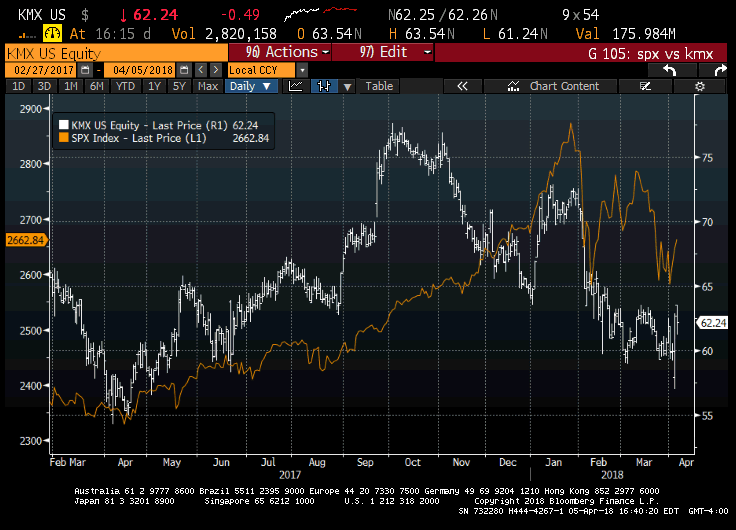Click the redo arrow button
Image resolution: width=736 pixels, height=530 pixels.
[x=719, y=70]
